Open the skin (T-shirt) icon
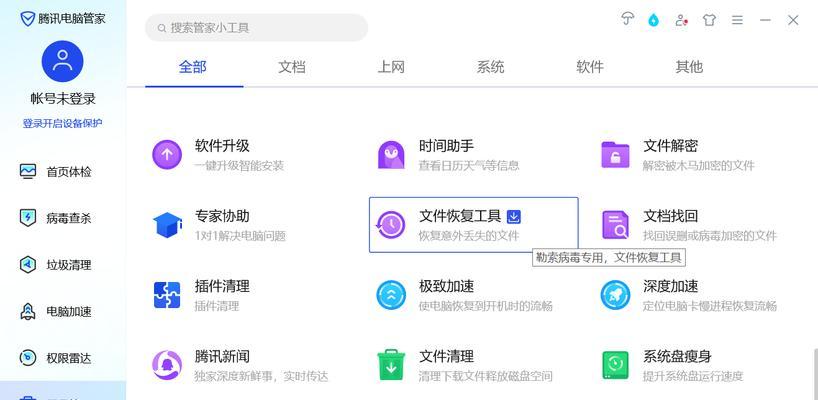Viewport: 818px width, 400px height. point(709,20)
